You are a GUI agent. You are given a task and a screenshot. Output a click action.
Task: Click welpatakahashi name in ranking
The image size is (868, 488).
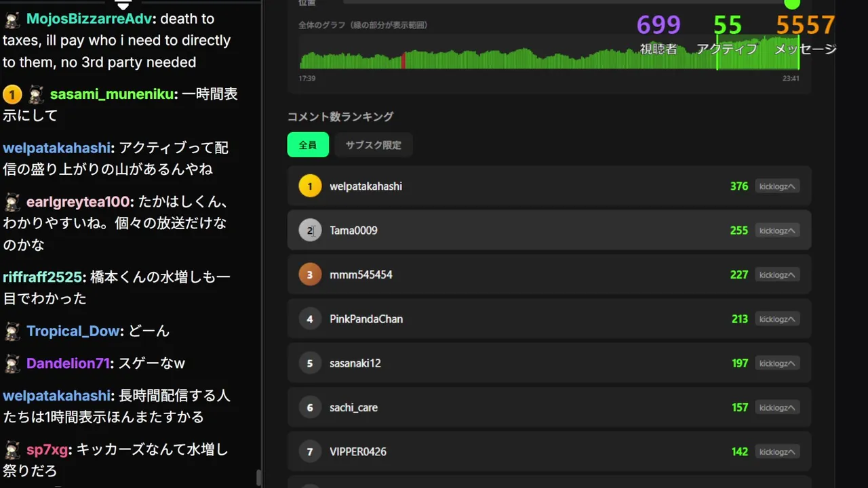(x=366, y=186)
